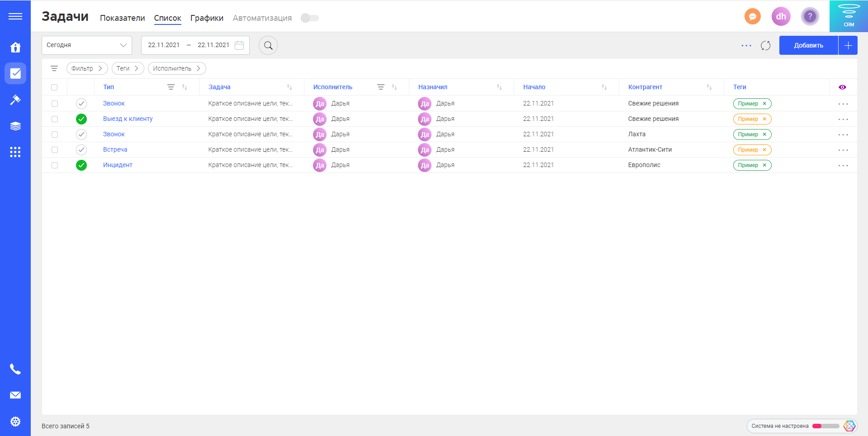This screenshot has height=436, width=868.
Task: Tick checkbox of the Свежие решения Звонок row
Action: coord(55,104)
